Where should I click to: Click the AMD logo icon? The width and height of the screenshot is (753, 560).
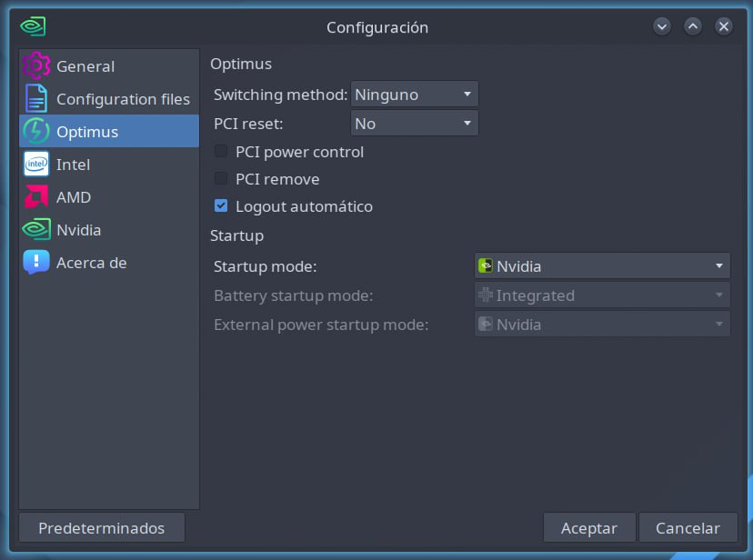coord(36,196)
